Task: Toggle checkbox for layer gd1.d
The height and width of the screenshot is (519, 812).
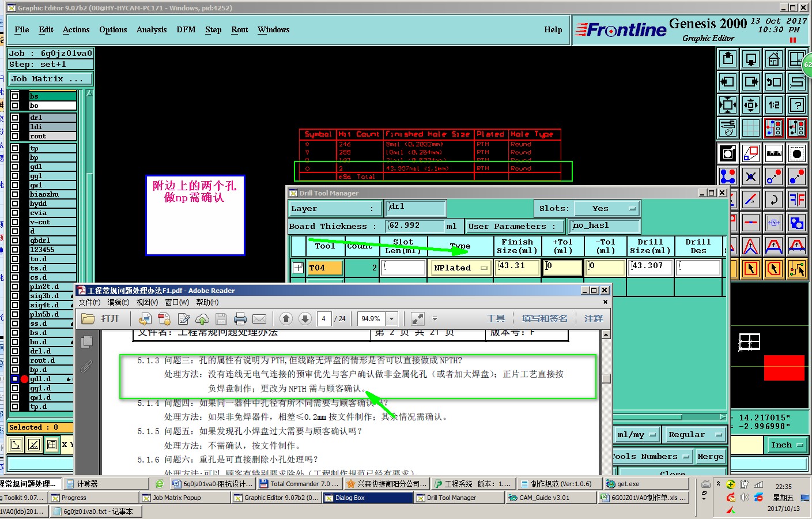Action: [x=16, y=379]
